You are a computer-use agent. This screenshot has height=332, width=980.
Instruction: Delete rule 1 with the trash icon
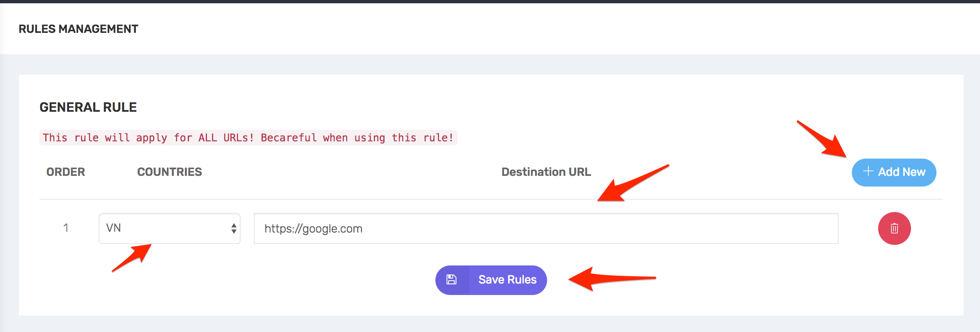894,228
